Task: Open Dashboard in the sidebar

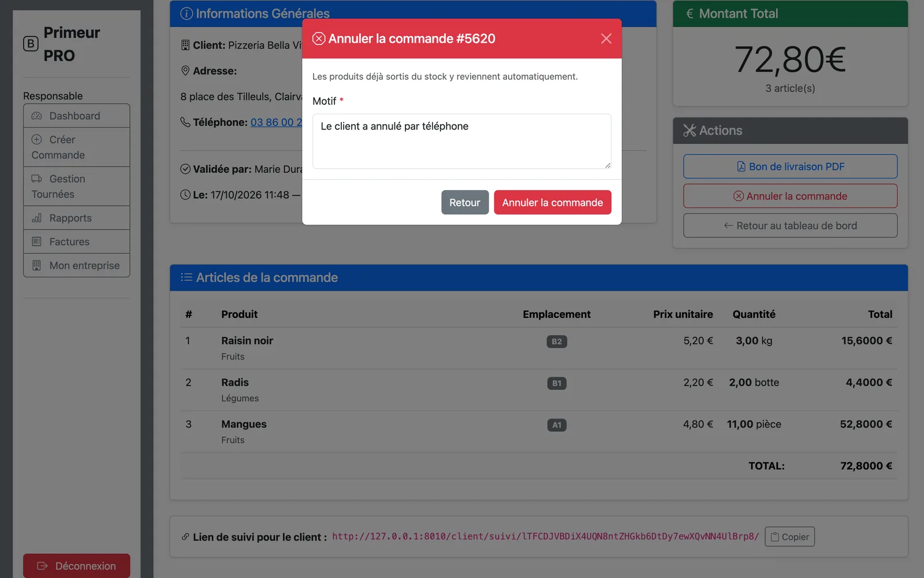Action: pyautogui.click(x=76, y=116)
